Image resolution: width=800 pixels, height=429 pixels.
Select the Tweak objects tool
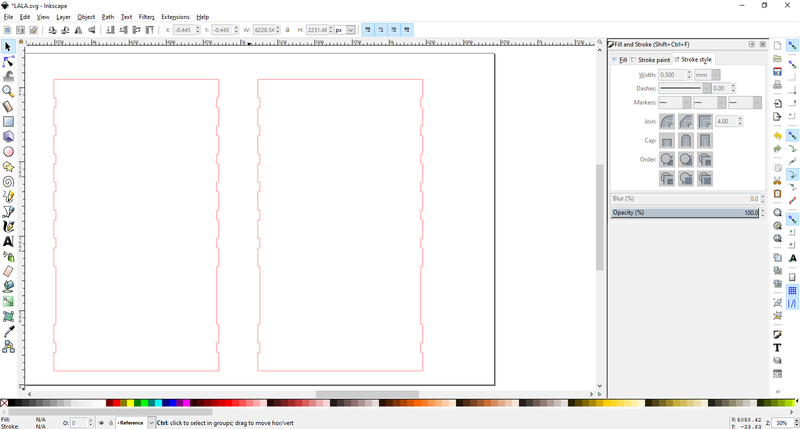(x=8, y=77)
